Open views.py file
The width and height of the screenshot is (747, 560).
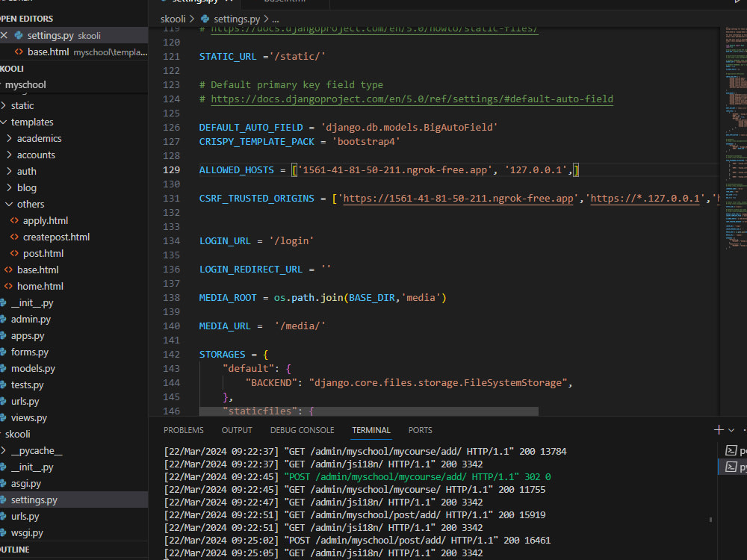(x=74, y=417)
